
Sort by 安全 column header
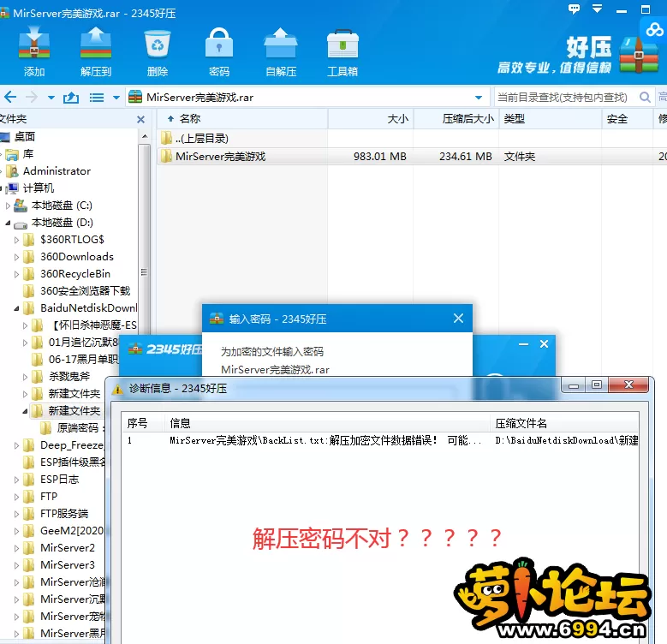point(627,119)
